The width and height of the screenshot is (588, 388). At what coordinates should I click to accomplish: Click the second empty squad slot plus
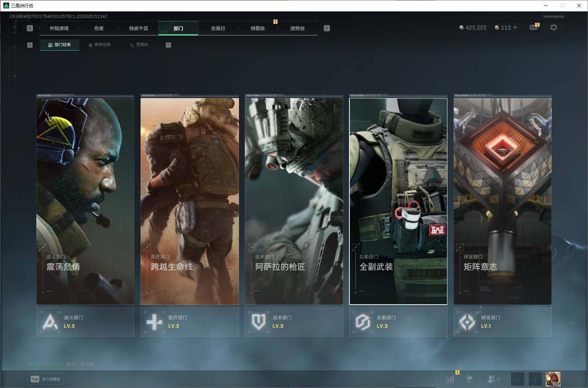(535, 379)
